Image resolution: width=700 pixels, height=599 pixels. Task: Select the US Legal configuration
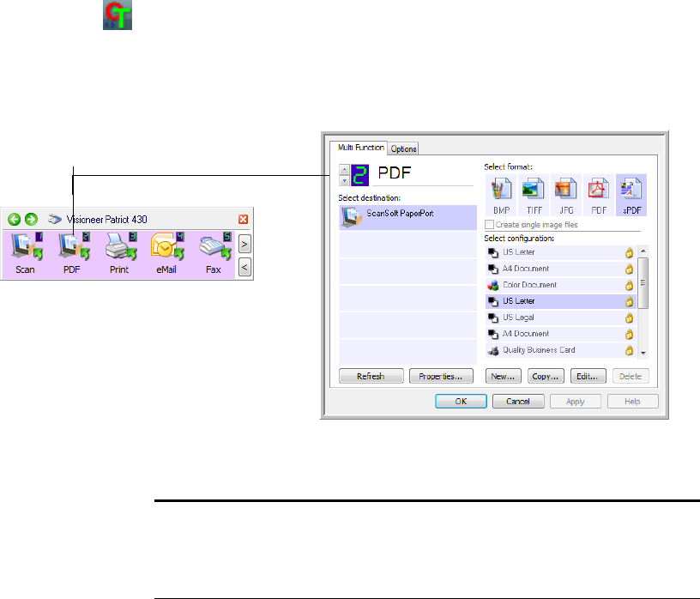click(561, 318)
